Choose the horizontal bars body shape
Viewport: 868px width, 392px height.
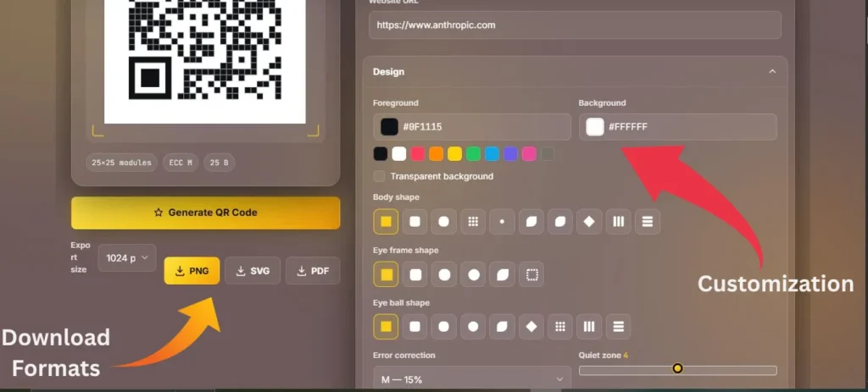pyautogui.click(x=647, y=222)
